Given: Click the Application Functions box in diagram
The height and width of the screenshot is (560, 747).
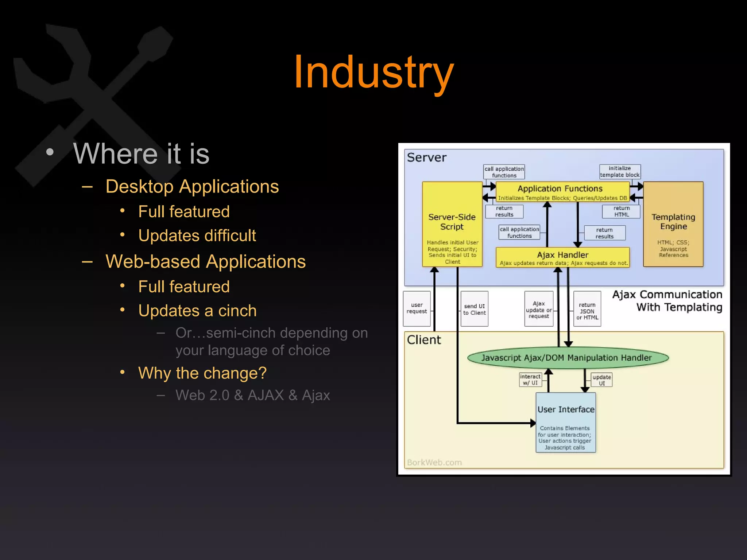Looking at the screenshot, I should 562,192.
